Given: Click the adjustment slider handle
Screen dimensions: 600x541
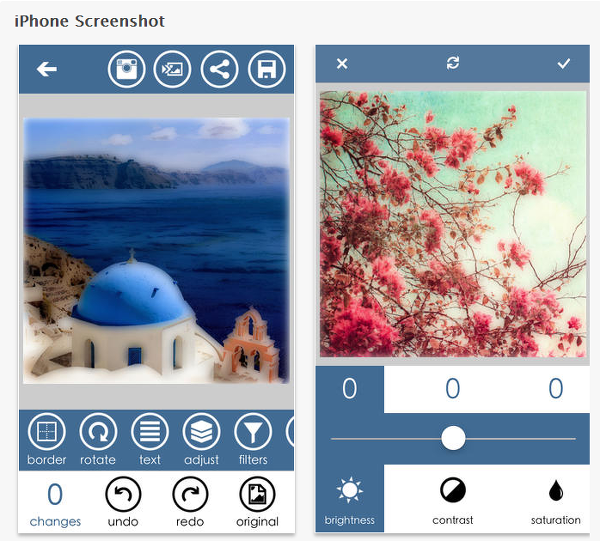Looking at the screenshot, I should point(453,438).
